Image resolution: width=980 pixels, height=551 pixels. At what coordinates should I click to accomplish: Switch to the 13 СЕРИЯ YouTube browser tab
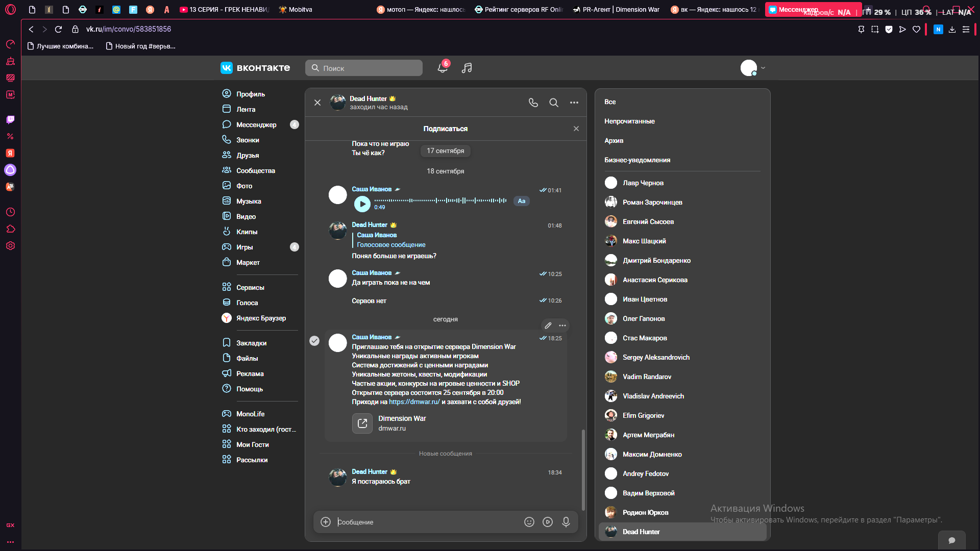(x=225, y=9)
